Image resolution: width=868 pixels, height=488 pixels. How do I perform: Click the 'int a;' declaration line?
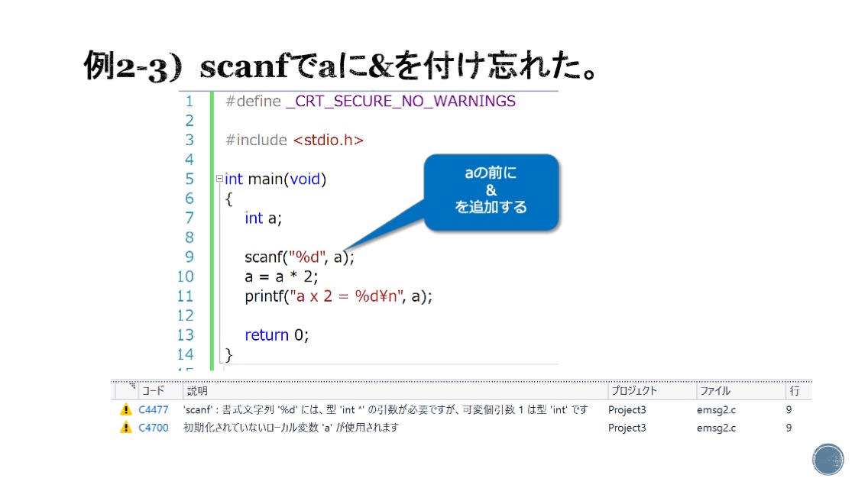263,218
